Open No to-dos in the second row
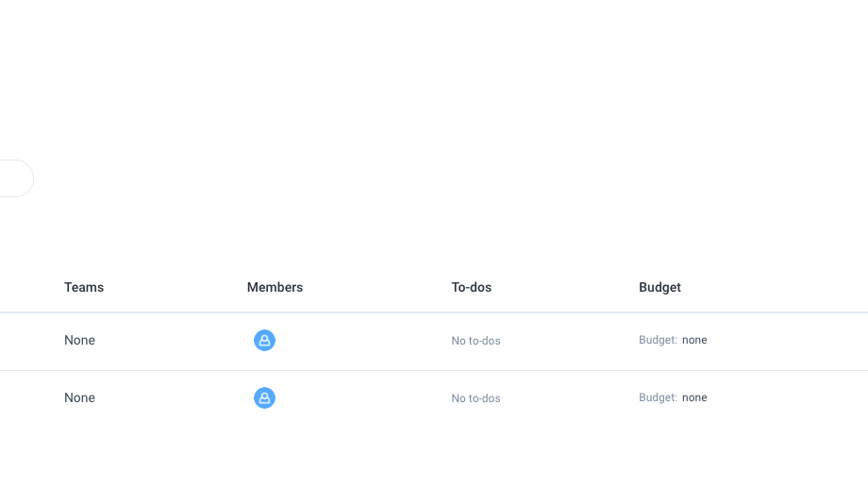The image size is (868, 489). (x=476, y=398)
